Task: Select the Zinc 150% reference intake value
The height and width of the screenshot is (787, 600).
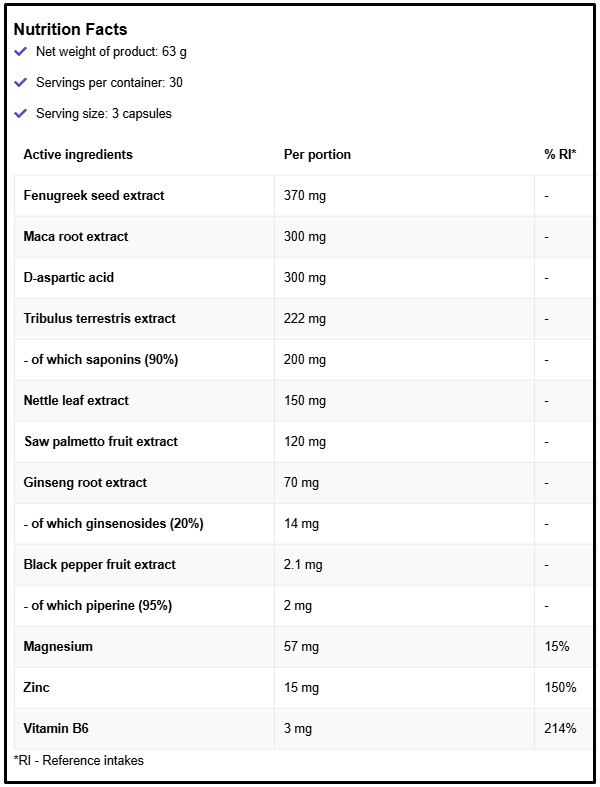Action: (560, 687)
